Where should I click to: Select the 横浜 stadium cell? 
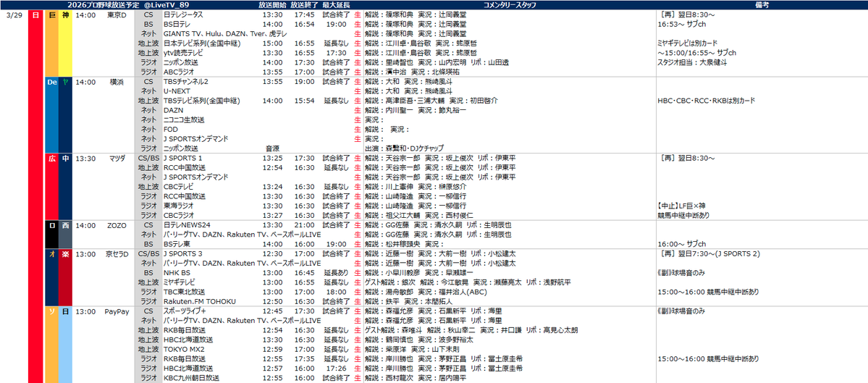click(x=117, y=82)
